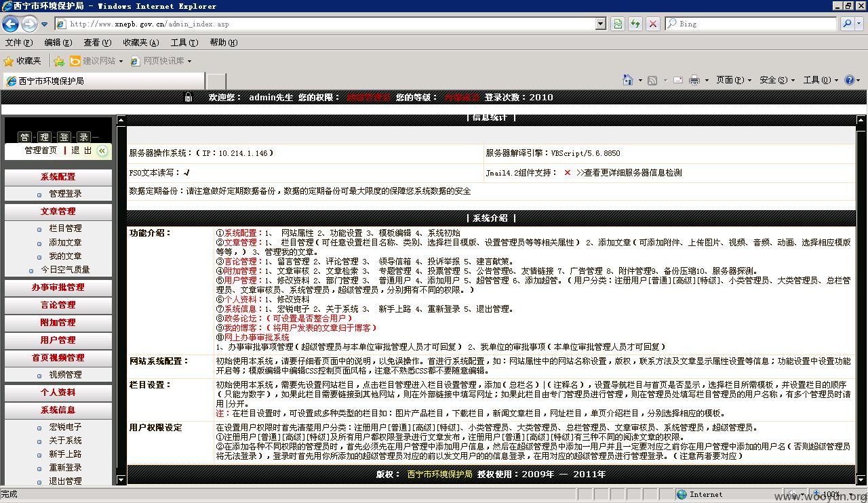Open 栏目管理 sidebar item

65,228
